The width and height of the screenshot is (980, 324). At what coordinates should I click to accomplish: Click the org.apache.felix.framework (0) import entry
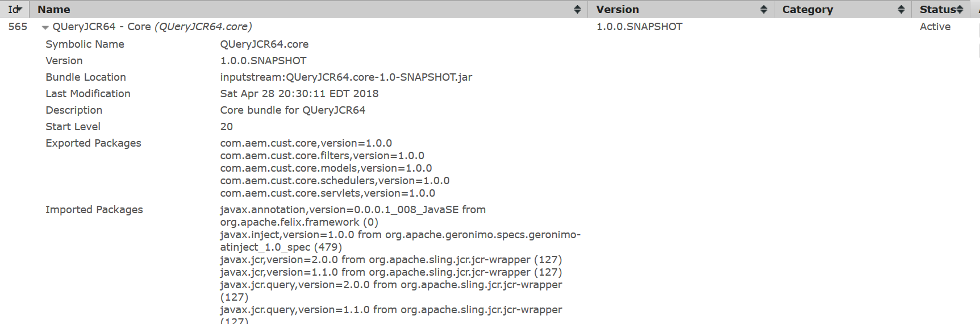[x=299, y=222]
